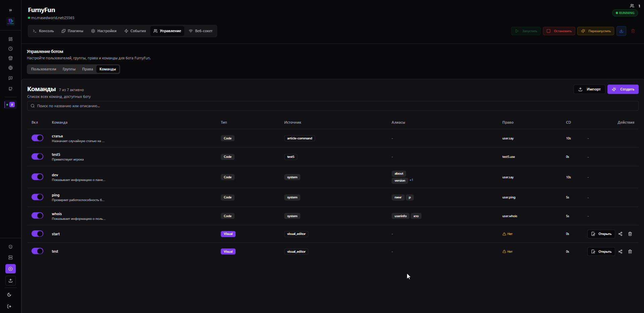Click the Перезапустить button
Image resolution: width=644 pixels, height=313 pixels.
click(x=596, y=31)
